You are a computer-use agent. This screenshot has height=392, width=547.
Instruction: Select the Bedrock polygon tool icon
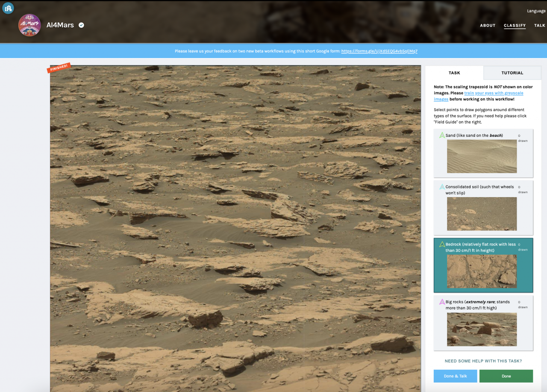pos(442,245)
